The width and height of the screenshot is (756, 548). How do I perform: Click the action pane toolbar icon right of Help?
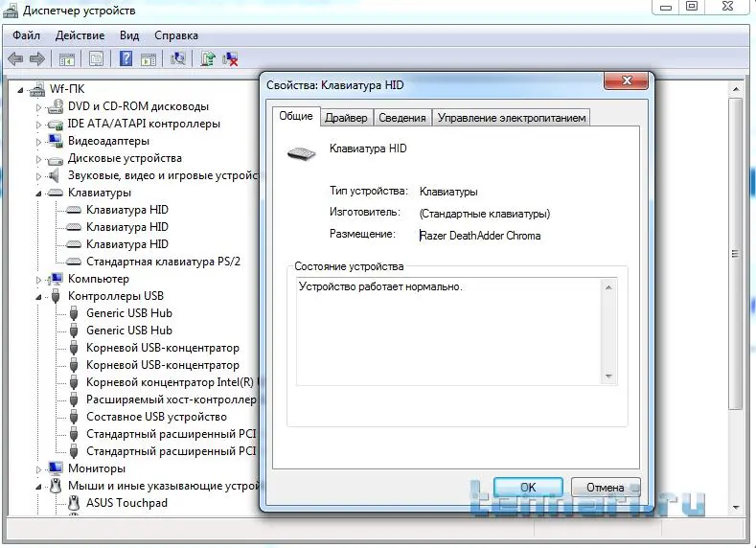click(x=148, y=59)
